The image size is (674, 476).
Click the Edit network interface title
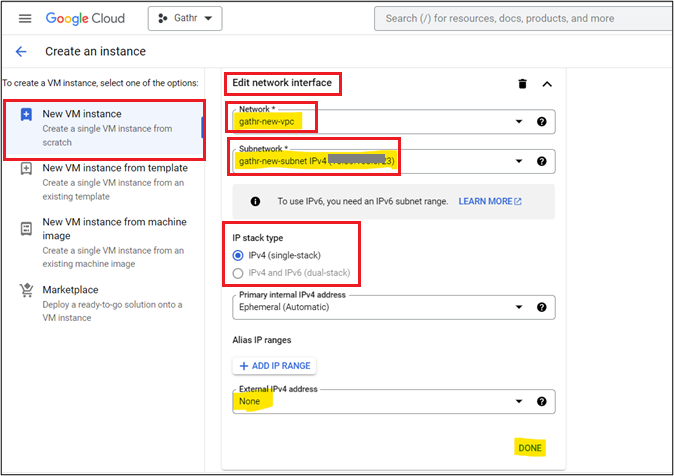(282, 83)
